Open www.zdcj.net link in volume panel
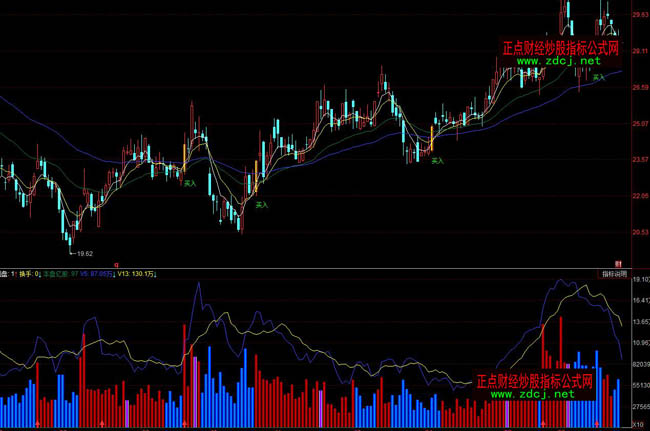The height and width of the screenshot is (431, 650). coord(532,395)
